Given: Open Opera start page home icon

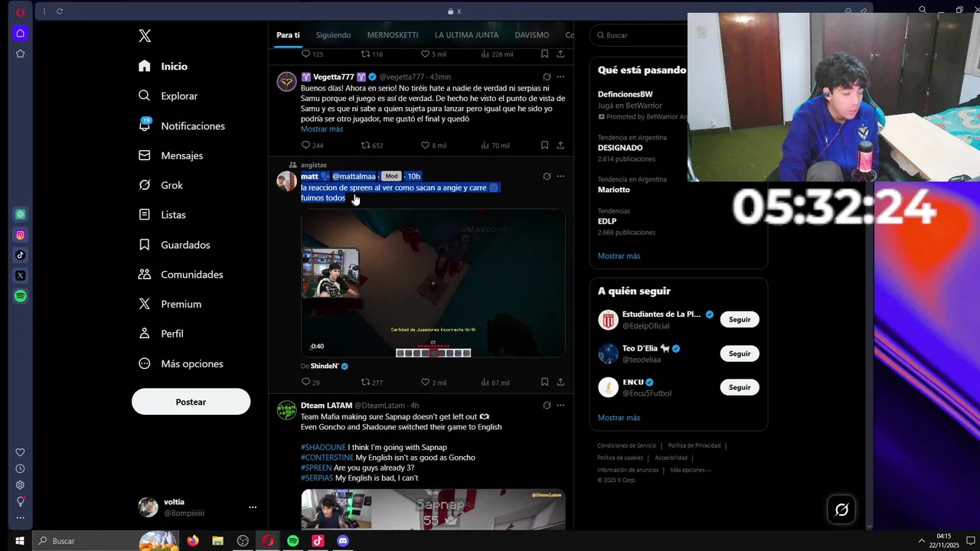Looking at the screenshot, I should 20,33.
